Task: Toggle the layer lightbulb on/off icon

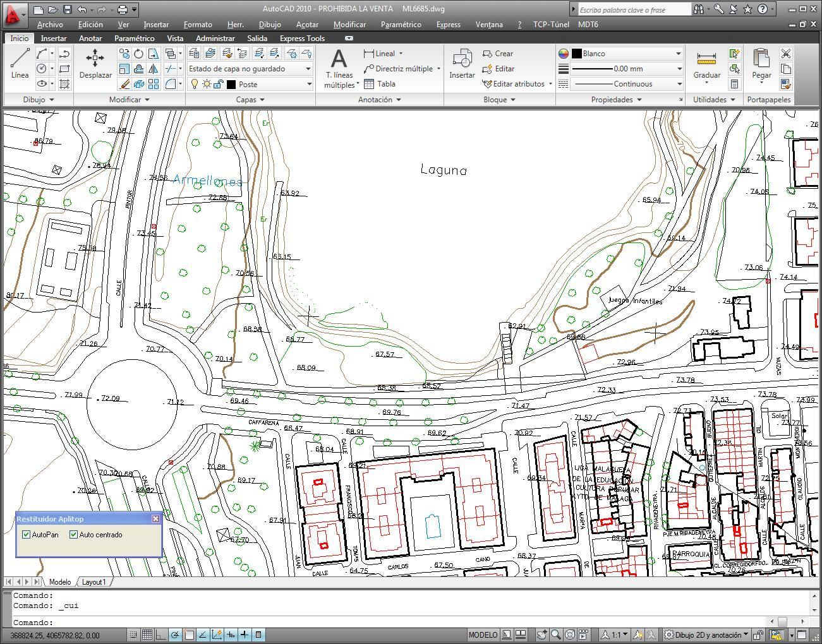Action: tap(195, 84)
